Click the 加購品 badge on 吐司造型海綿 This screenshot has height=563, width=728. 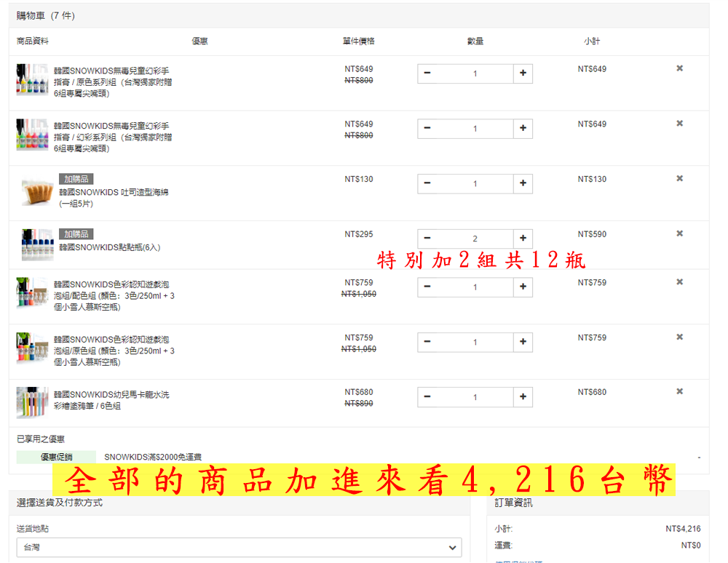click(76, 179)
